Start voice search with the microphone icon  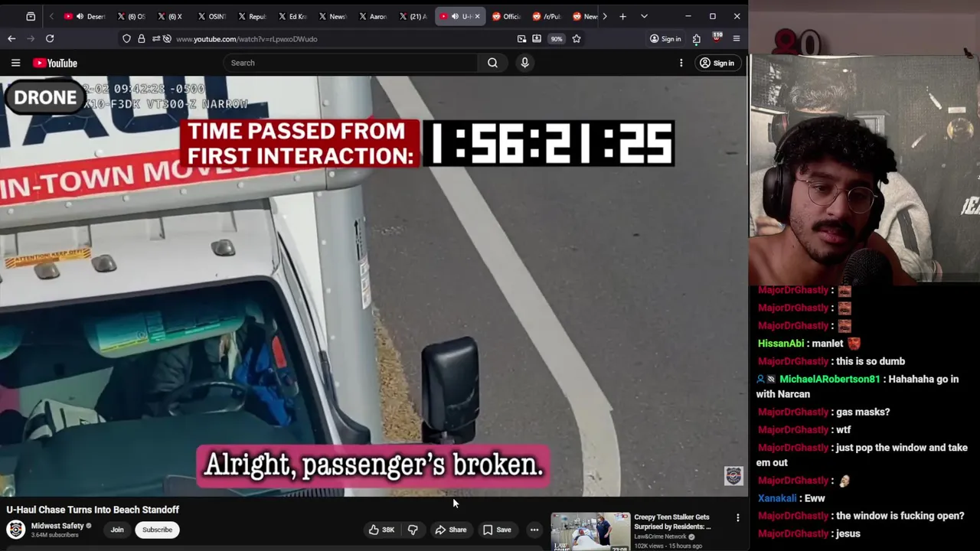(524, 63)
